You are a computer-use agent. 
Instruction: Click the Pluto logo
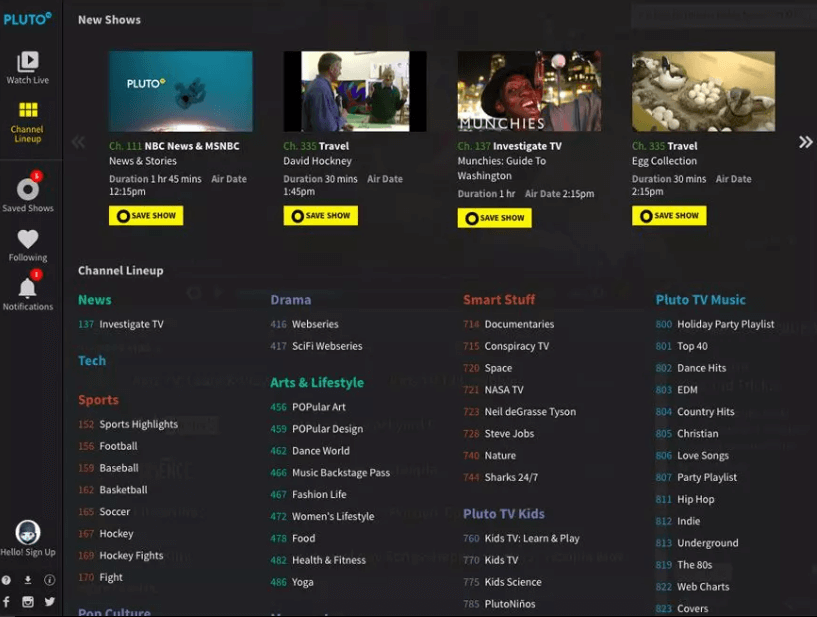pyautogui.click(x=28, y=19)
